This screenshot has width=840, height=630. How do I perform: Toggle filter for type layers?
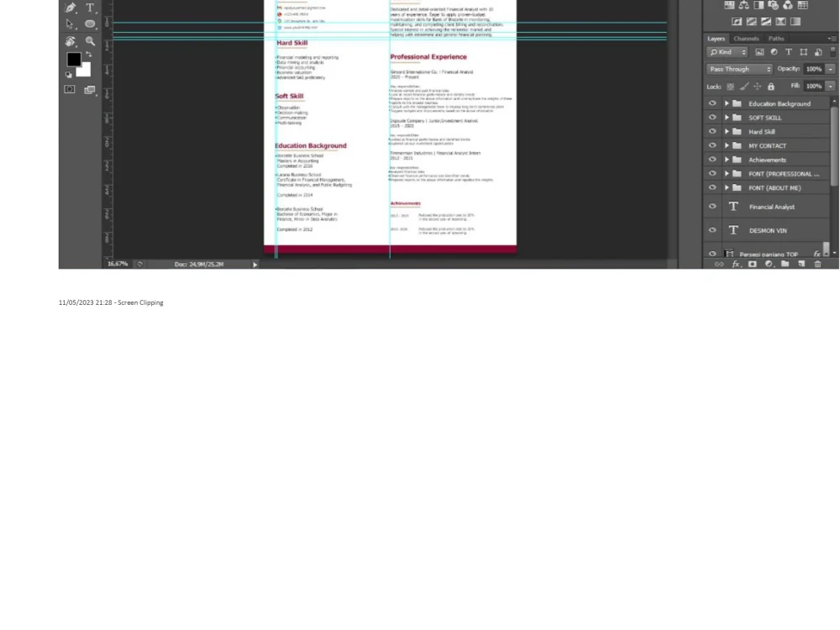pos(789,52)
